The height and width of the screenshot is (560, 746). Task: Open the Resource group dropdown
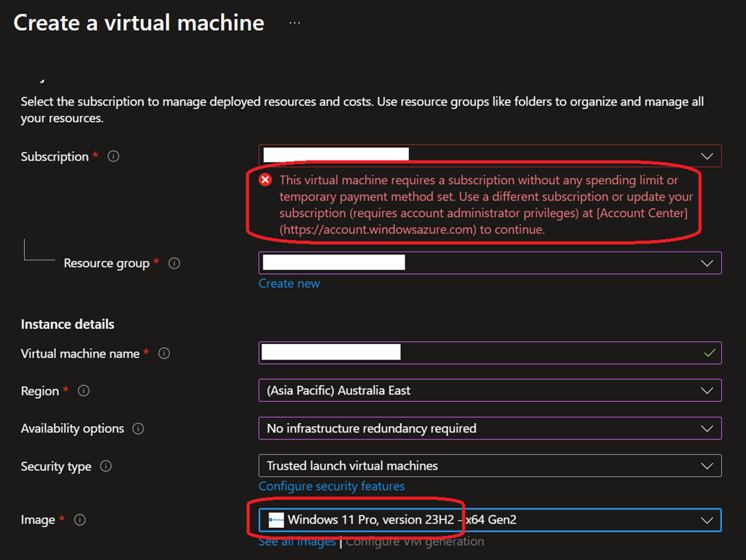click(x=706, y=263)
